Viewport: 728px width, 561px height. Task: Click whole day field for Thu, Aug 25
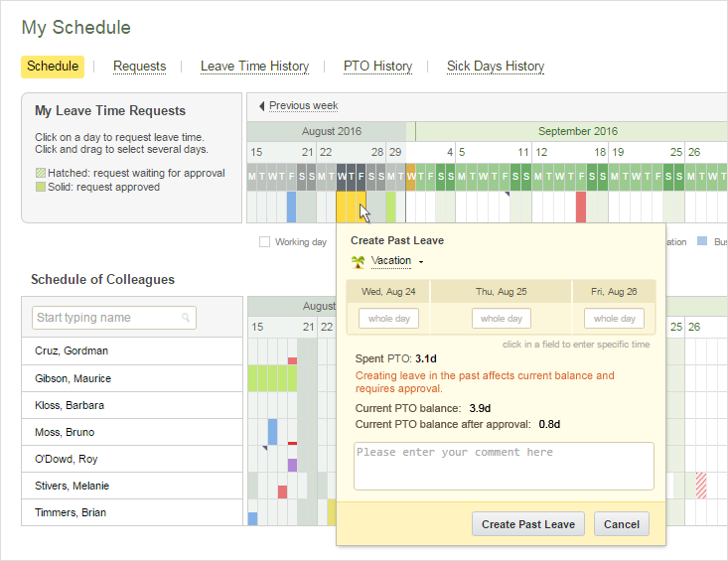[501, 319]
